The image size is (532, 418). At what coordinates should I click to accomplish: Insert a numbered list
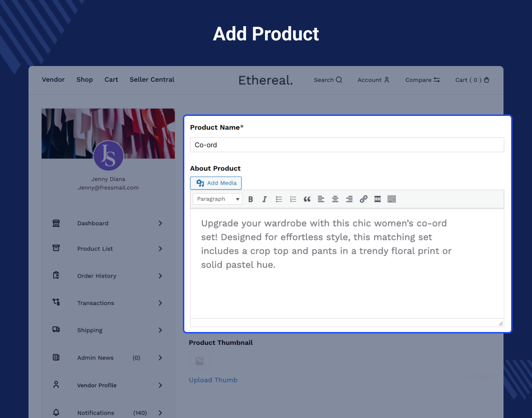point(293,199)
